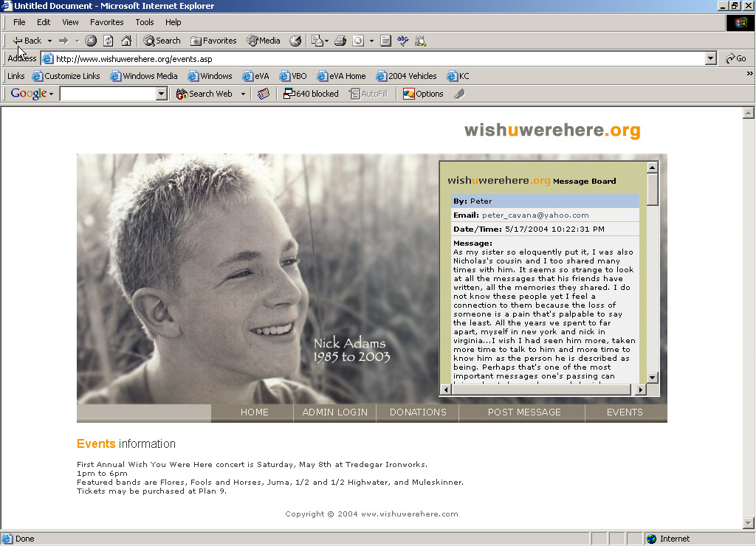The height and width of the screenshot is (546, 756).
Task: Open the DONATIONS navigation tab
Action: coord(418,412)
